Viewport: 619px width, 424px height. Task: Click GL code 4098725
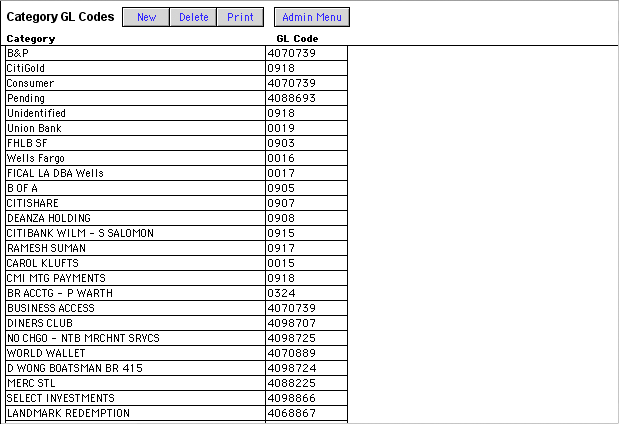click(x=307, y=338)
